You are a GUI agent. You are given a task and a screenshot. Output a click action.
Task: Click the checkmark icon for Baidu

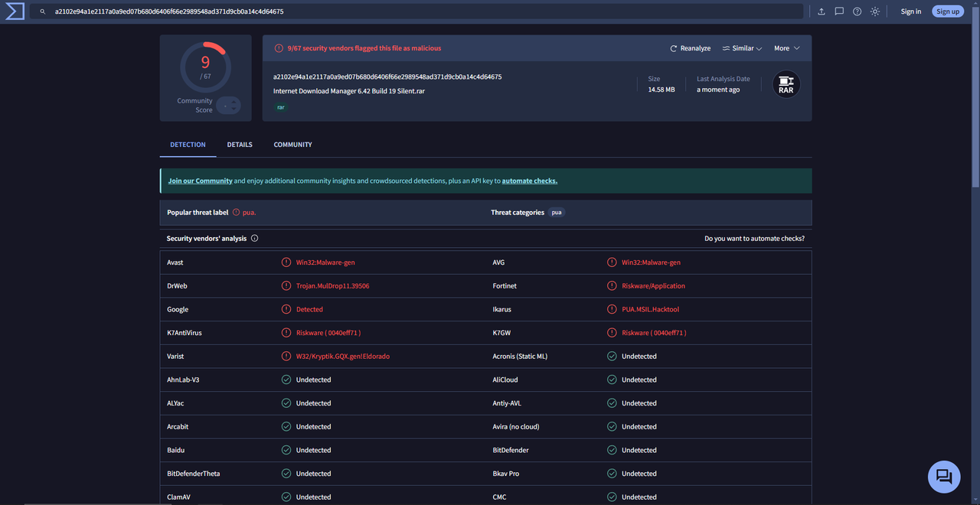click(286, 450)
